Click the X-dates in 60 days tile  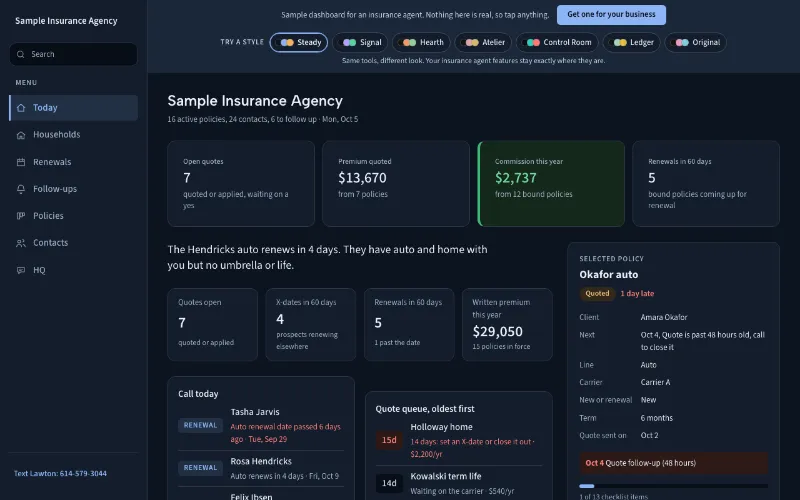tap(311, 324)
